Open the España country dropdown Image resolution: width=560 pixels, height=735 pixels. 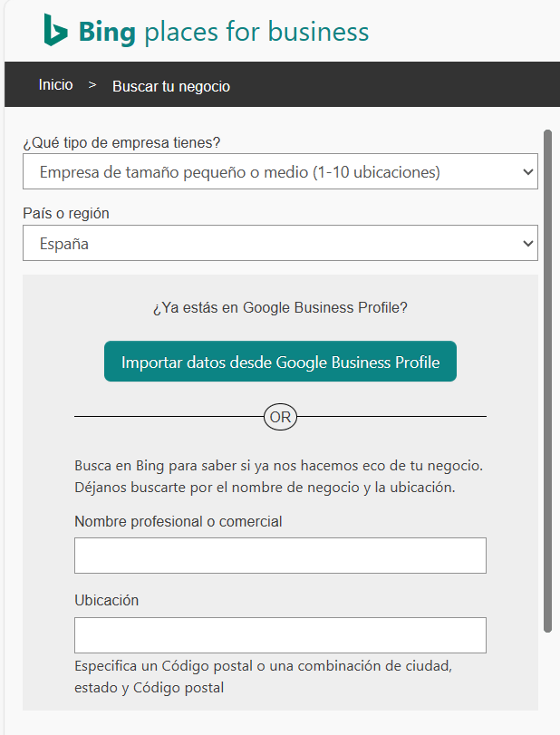(280, 243)
